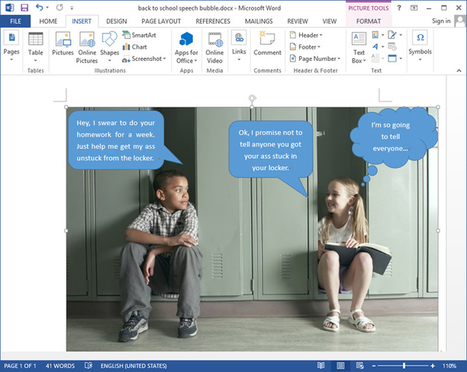This screenshot has width=467, height=372.
Task: Open the Quick Parts dropdown arrow
Action: (x=383, y=35)
